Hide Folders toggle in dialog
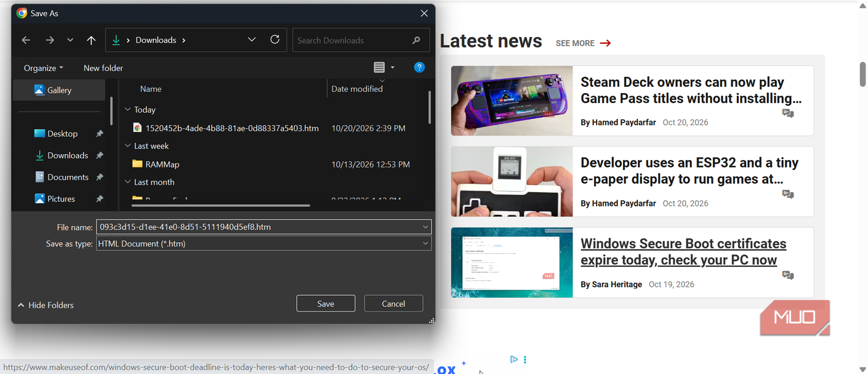Image resolution: width=868 pixels, height=374 pixels. pos(46,305)
